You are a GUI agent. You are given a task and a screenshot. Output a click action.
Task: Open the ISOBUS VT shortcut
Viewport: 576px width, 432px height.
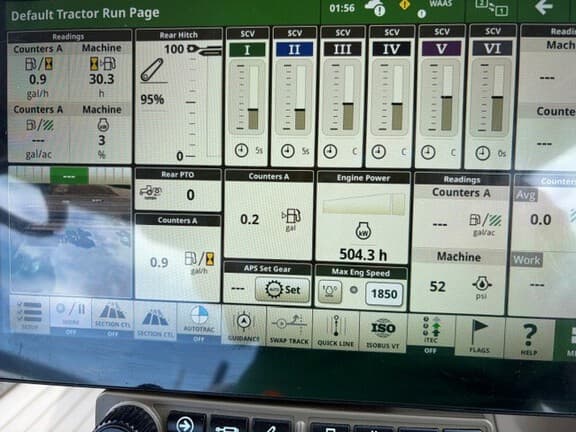(383, 333)
